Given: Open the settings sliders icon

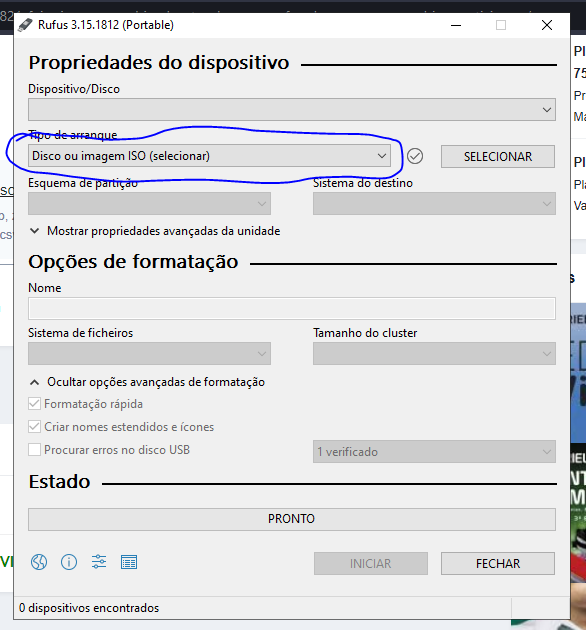Looking at the screenshot, I should point(99,562).
